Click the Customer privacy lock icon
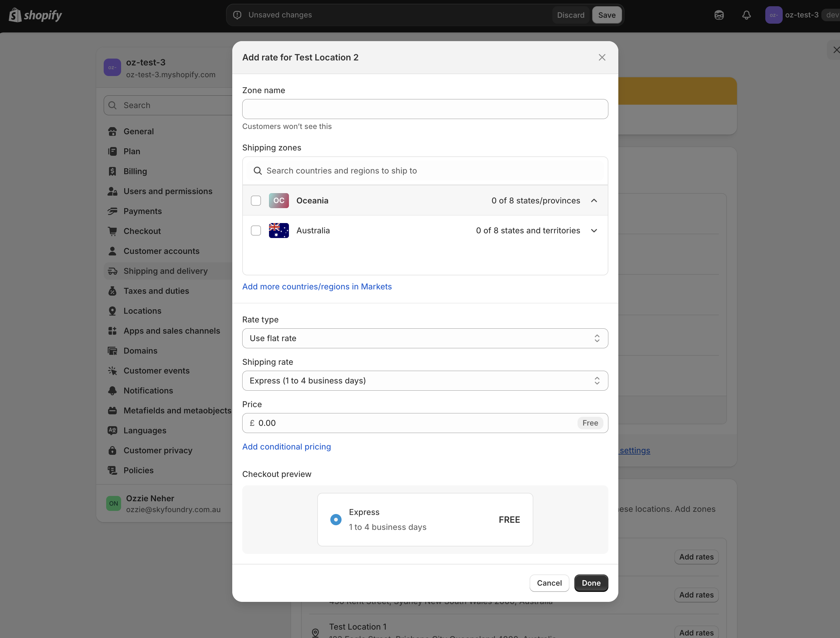The height and width of the screenshot is (638, 840). [112, 450]
